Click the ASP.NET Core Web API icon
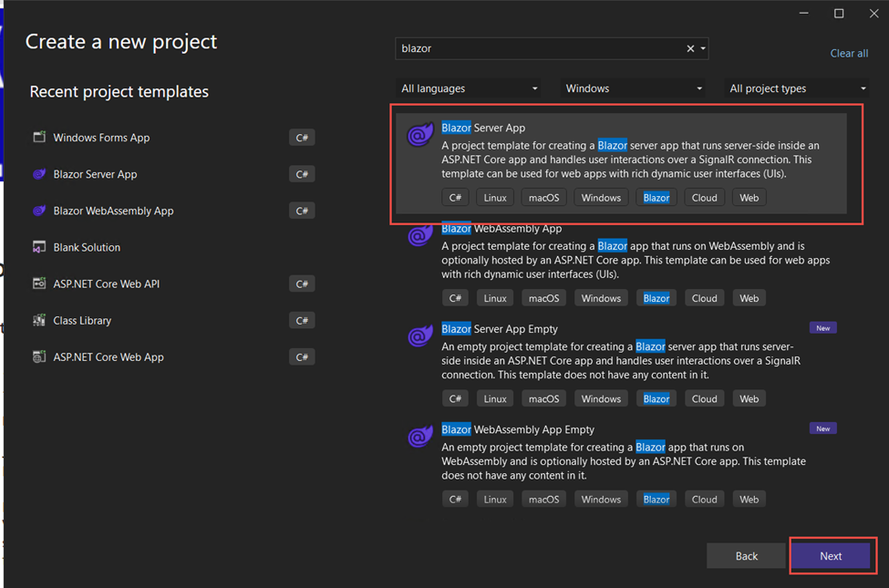 click(39, 284)
